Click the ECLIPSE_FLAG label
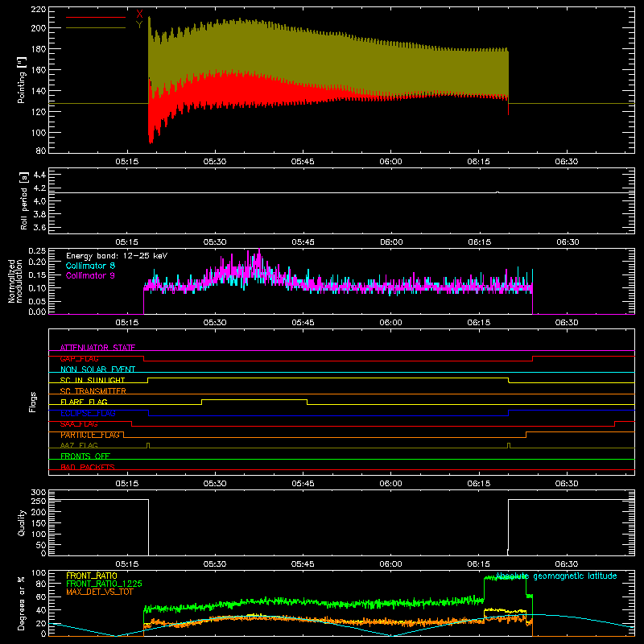 88,413
